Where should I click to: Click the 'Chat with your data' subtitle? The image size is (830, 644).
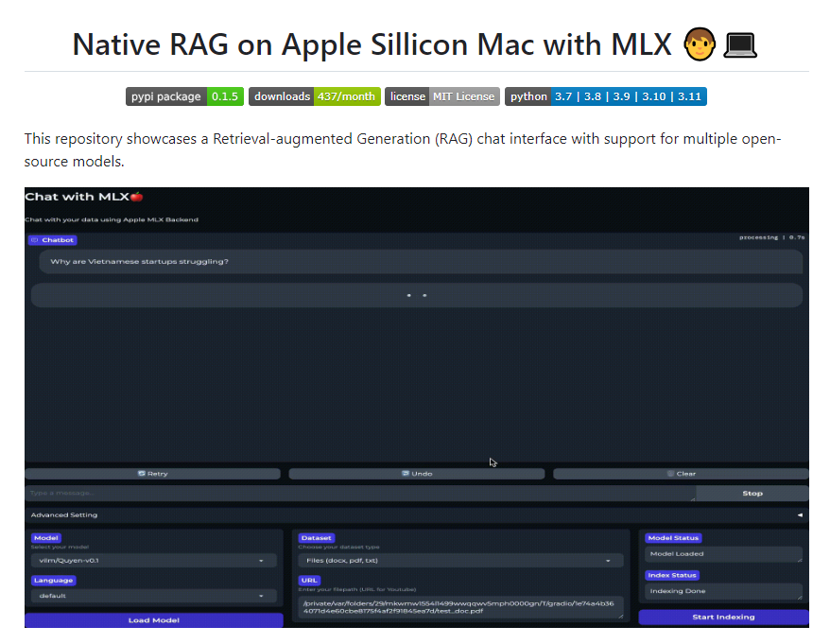112,219
